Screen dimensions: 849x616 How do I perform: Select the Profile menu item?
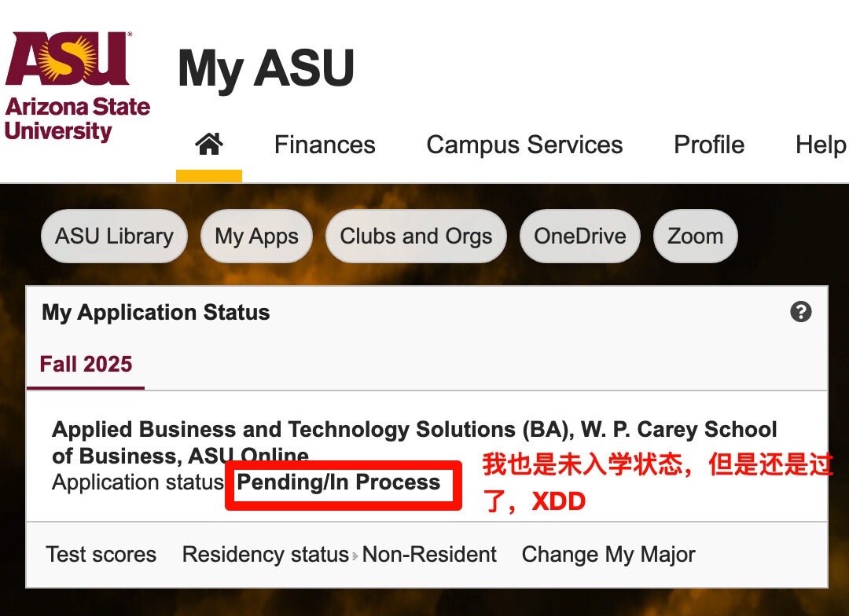tap(709, 145)
